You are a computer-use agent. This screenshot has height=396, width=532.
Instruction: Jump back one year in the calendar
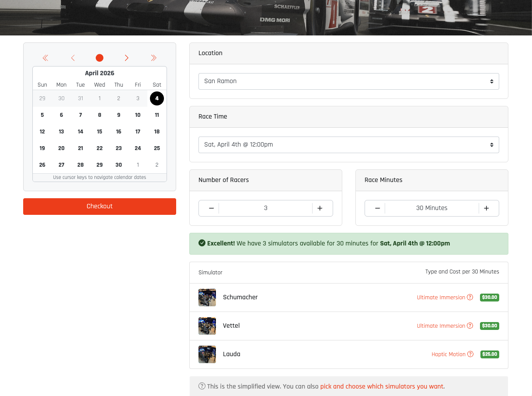(x=45, y=58)
